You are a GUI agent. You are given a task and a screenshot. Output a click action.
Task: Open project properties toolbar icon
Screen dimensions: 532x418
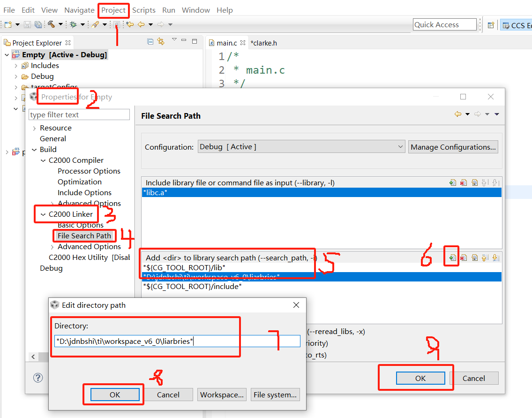pos(117,23)
